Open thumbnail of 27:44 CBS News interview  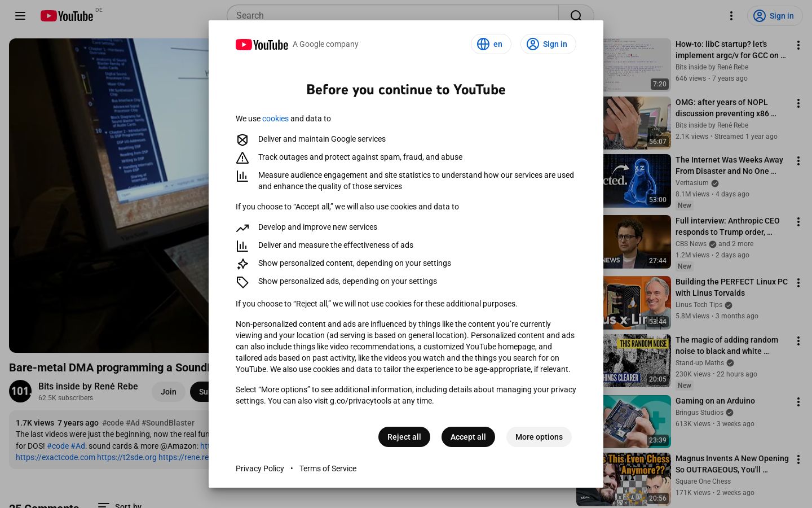pyautogui.click(x=637, y=242)
